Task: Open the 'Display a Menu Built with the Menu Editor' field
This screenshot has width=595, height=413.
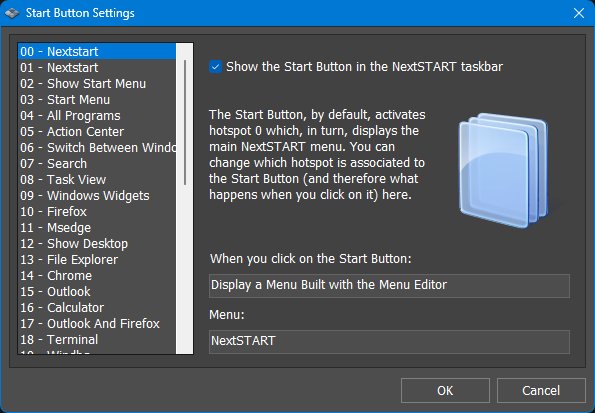Action: [389, 285]
